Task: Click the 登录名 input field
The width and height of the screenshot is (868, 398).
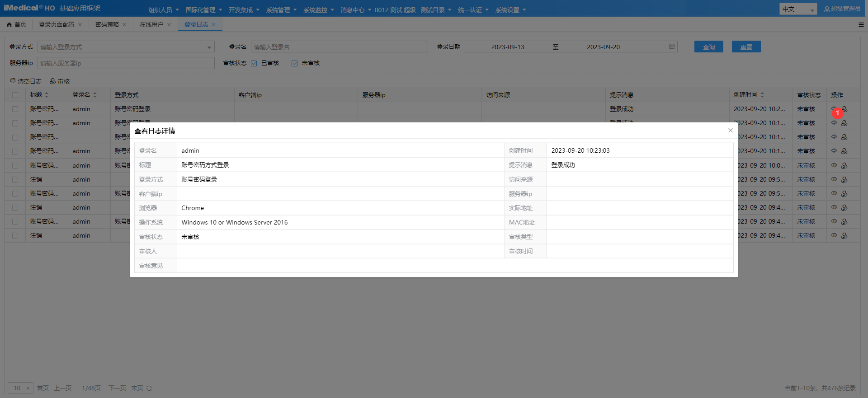Action: pos(339,47)
